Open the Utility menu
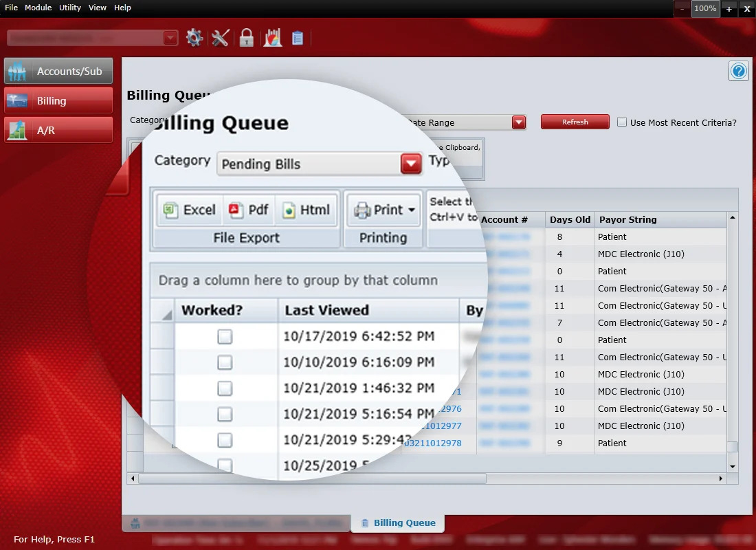Screen dimensions: 756x550 [x=69, y=8]
